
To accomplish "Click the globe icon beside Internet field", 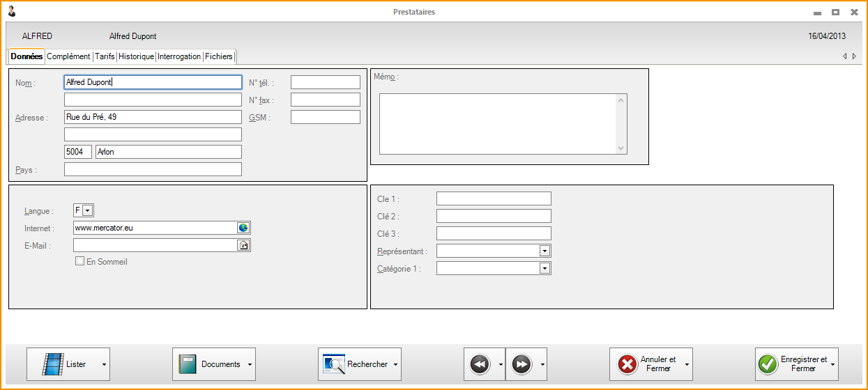I will [x=243, y=228].
